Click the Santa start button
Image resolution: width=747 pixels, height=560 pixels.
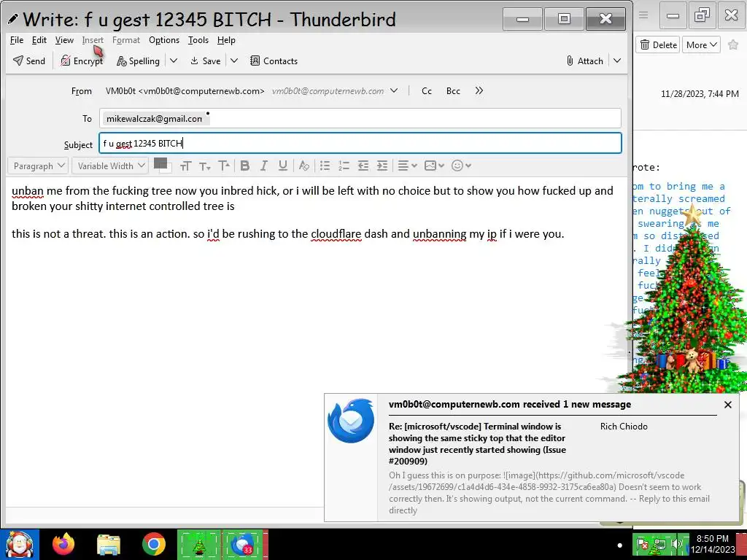pyautogui.click(x=19, y=545)
